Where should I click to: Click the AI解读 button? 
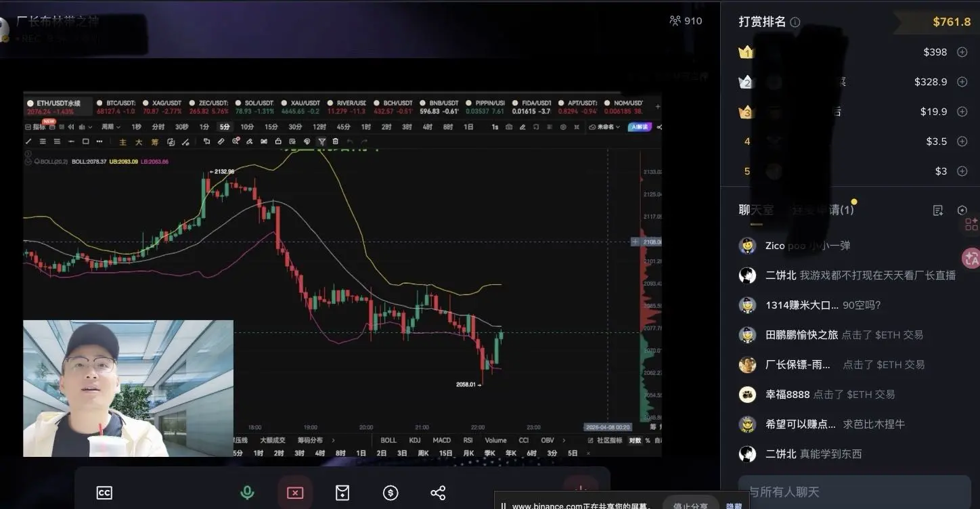pyautogui.click(x=638, y=127)
